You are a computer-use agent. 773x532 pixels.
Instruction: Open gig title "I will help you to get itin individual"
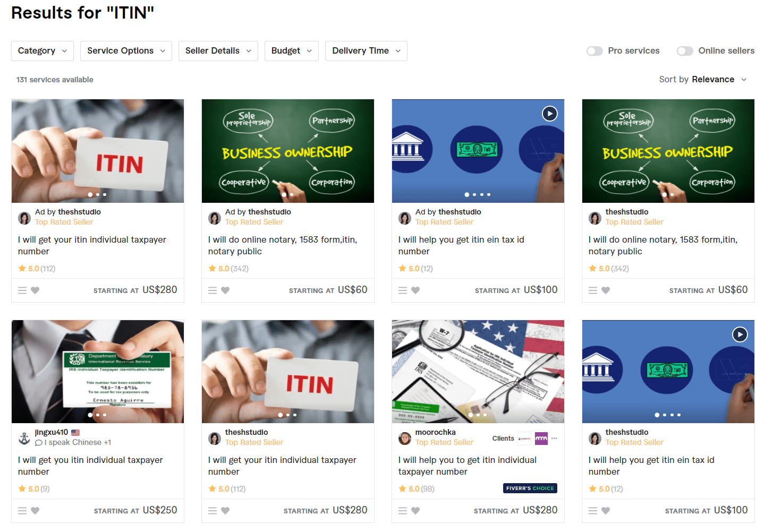468,460
